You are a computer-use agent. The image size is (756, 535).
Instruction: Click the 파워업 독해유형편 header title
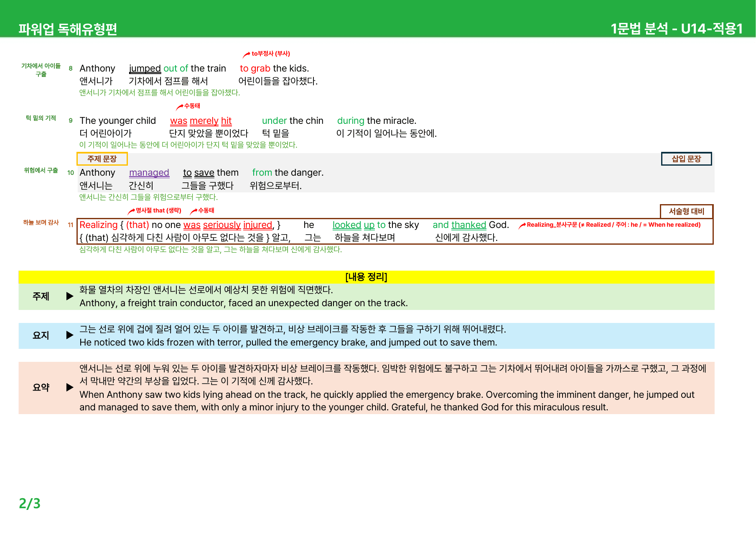[68, 29]
